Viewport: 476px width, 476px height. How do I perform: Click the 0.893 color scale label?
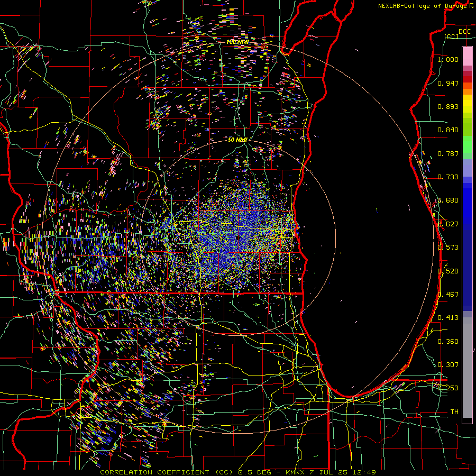click(448, 106)
